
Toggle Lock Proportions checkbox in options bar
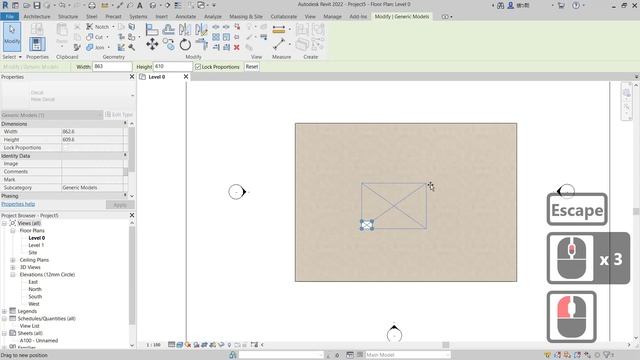tap(198, 67)
